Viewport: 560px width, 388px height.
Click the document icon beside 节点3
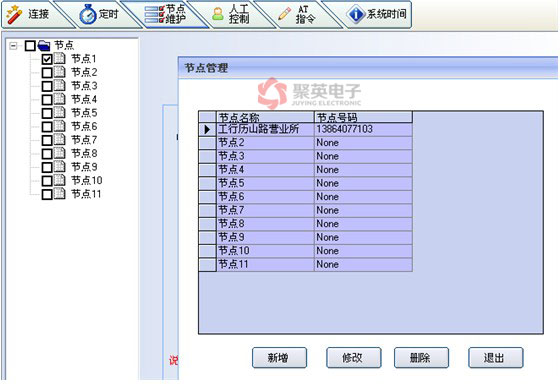pos(60,86)
